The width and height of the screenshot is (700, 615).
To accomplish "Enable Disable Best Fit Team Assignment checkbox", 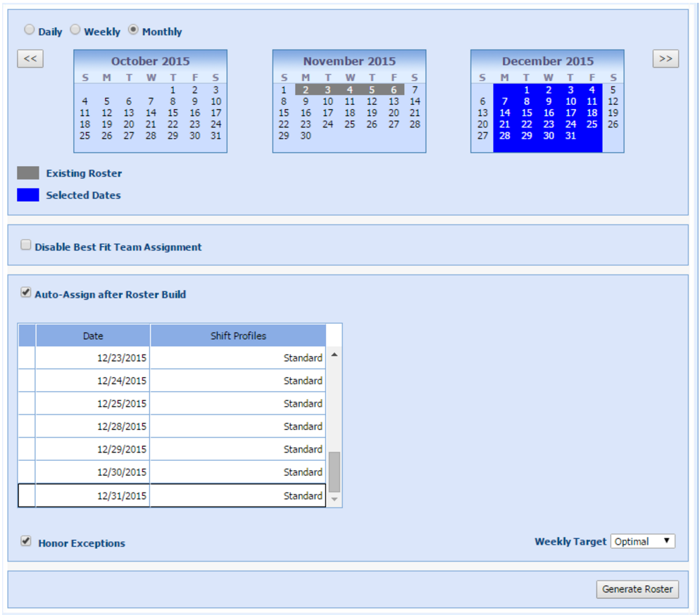I will 26,246.
